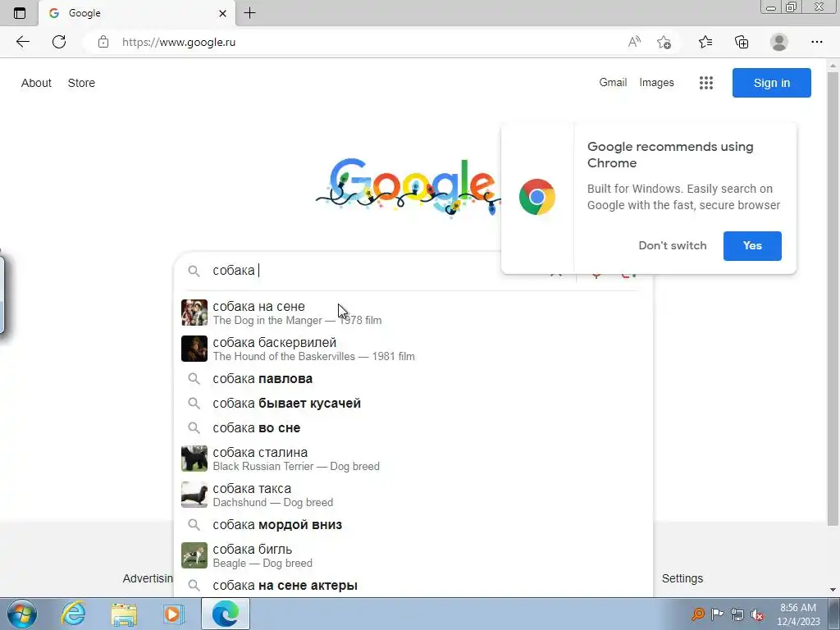This screenshot has width=840, height=630.
Task: Launch Internet Explorer from taskbar
Action: click(73, 614)
